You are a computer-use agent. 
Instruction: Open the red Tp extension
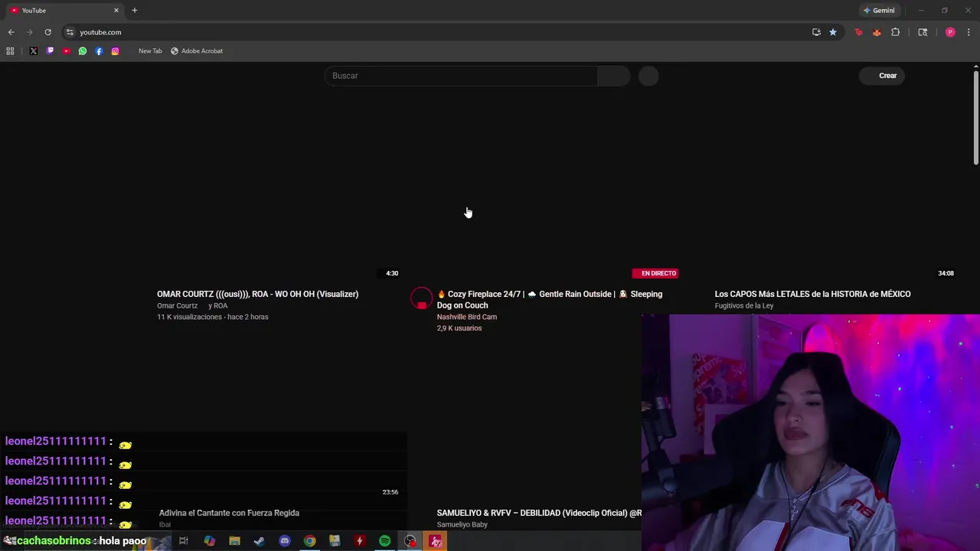coord(858,32)
